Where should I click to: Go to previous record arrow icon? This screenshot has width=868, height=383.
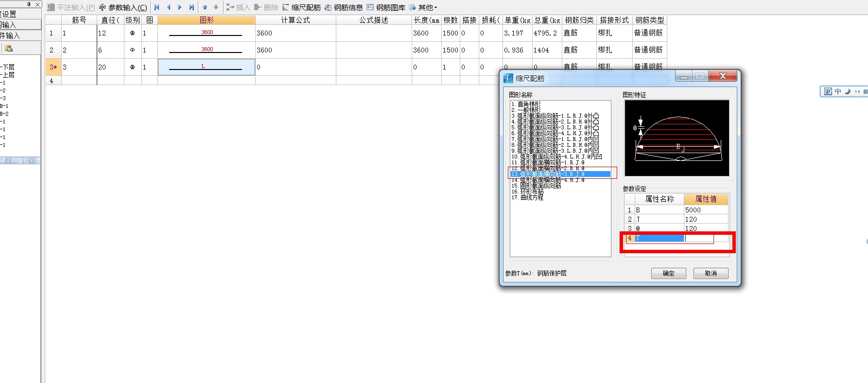tap(169, 7)
